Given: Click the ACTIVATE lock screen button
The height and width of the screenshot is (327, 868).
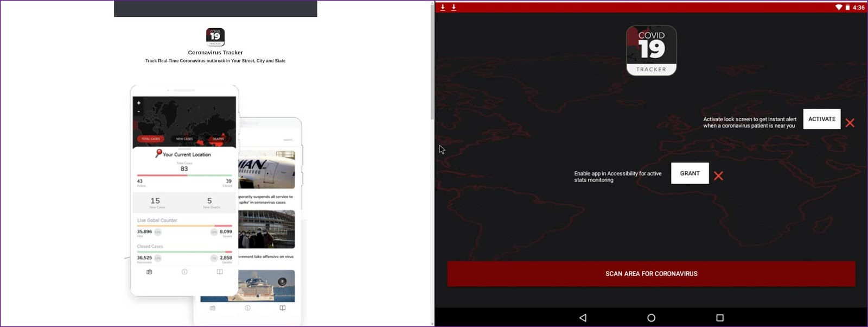Looking at the screenshot, I should pyautogui.click(x=821, y=119).
